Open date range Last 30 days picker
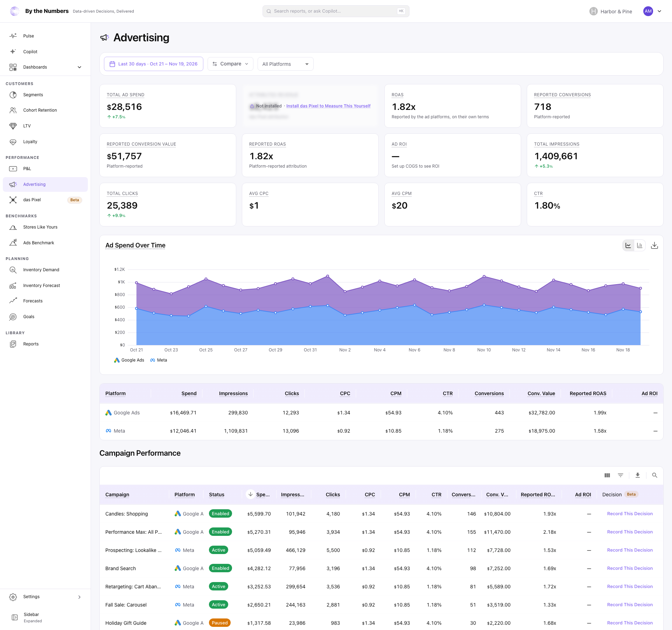672x630 pixels. click(x=154, y=64)
